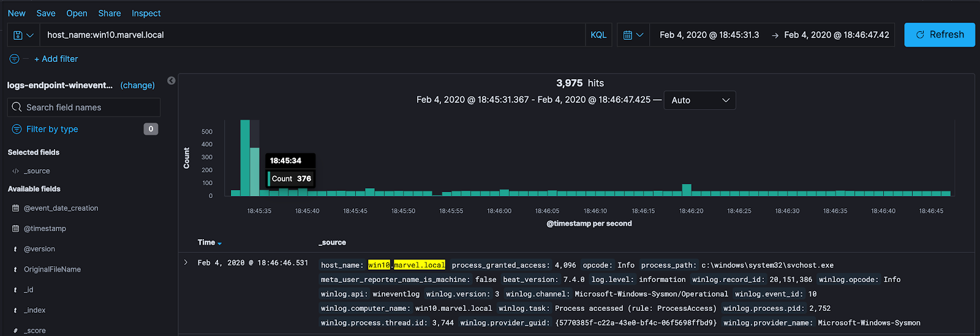Click the OriginalFileName string type icon
This screenshot has height=336, width=980.
click(x=15, y=269)
